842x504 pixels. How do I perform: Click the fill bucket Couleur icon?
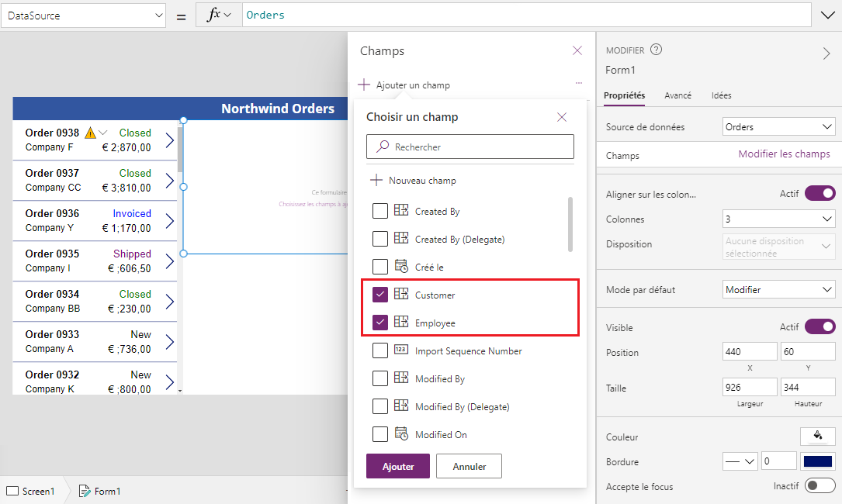coord(818,436)
